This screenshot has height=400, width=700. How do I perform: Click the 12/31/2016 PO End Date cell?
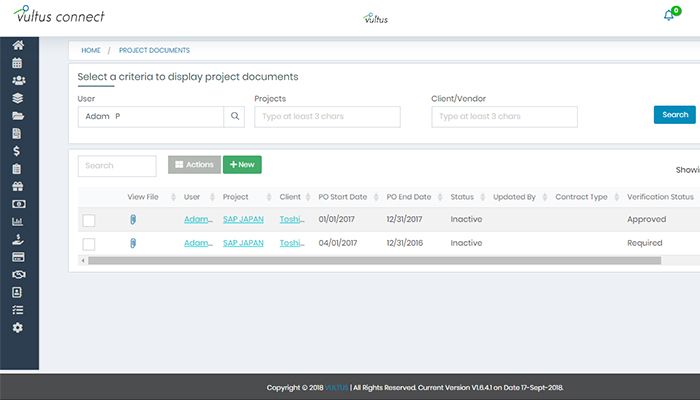(404, 243)
